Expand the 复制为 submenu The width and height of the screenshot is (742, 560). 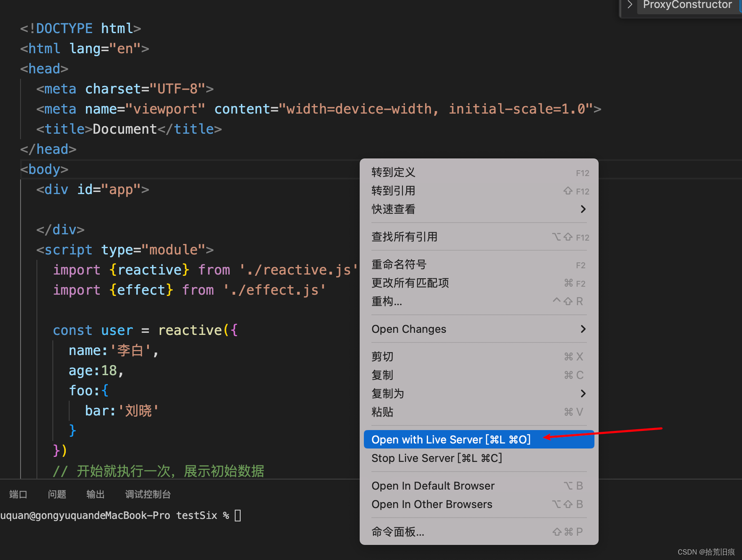479,394
